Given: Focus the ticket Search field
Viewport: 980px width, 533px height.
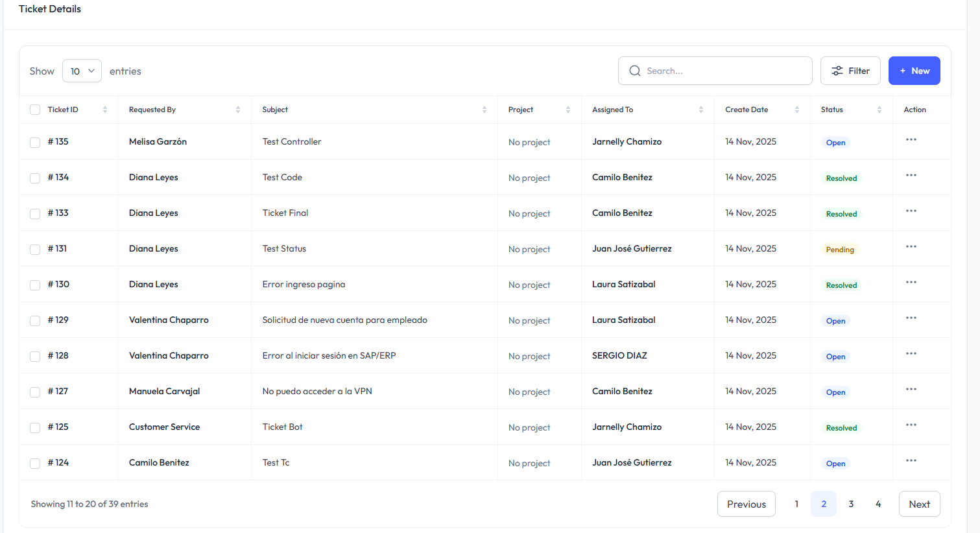Looking at the screenshot, I should tap(720, 71).
